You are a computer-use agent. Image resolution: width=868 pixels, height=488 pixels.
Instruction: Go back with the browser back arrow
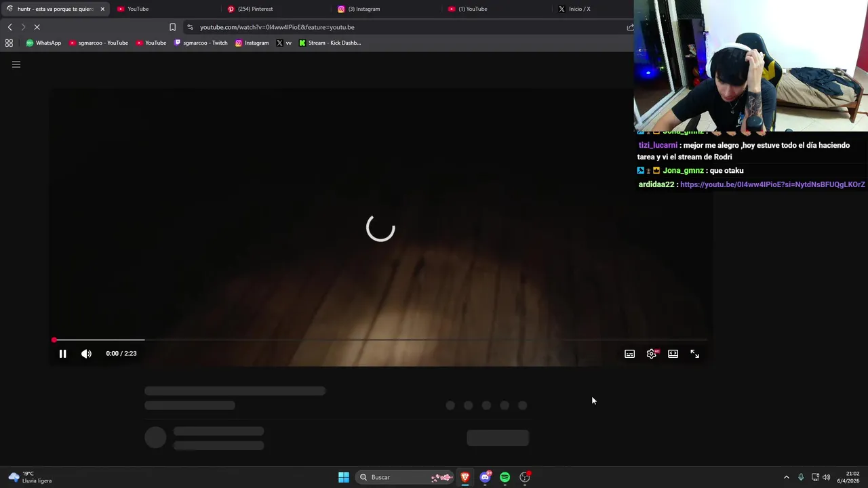tap(9, 27)
